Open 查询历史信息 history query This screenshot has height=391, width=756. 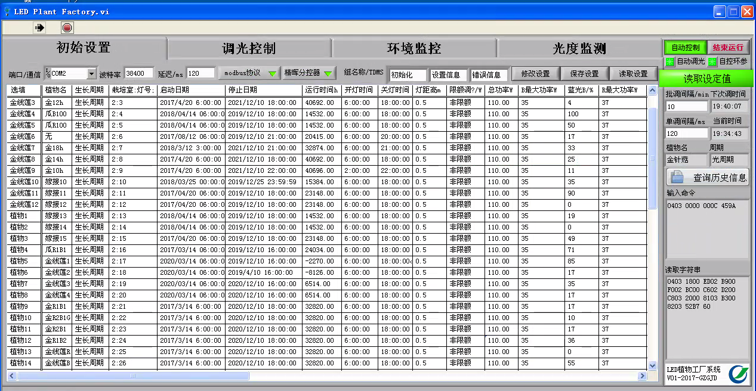707,177
